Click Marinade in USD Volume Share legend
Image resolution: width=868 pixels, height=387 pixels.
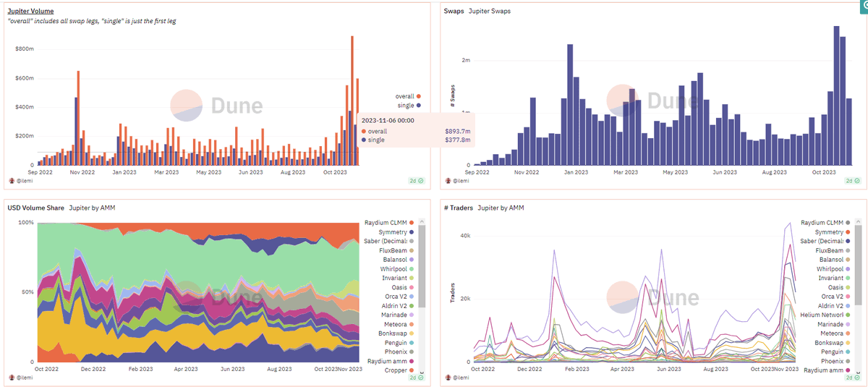(x=397, y=315)
